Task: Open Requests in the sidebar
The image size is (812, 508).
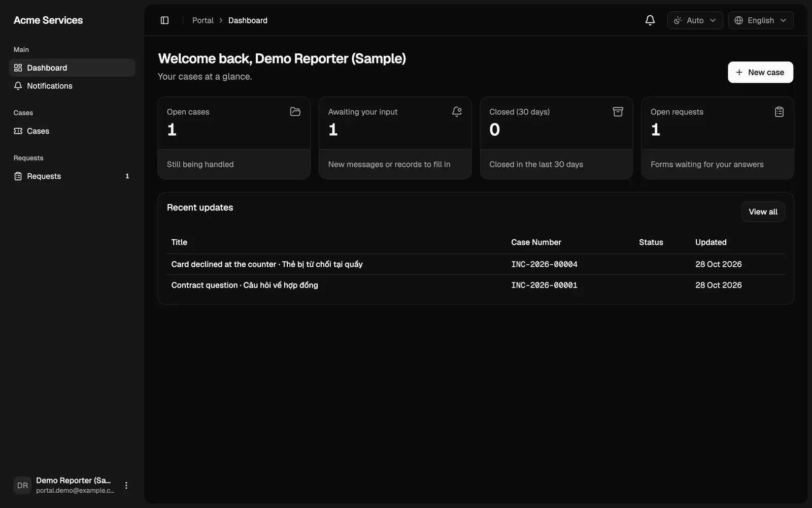Action: (72, 176)
